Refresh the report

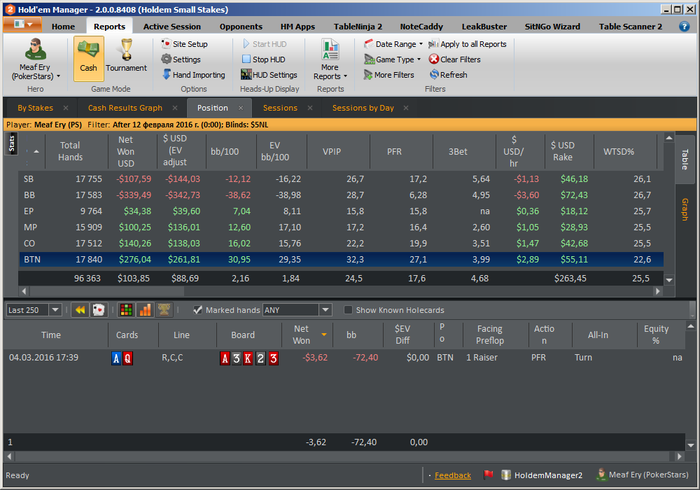[448, 75]
